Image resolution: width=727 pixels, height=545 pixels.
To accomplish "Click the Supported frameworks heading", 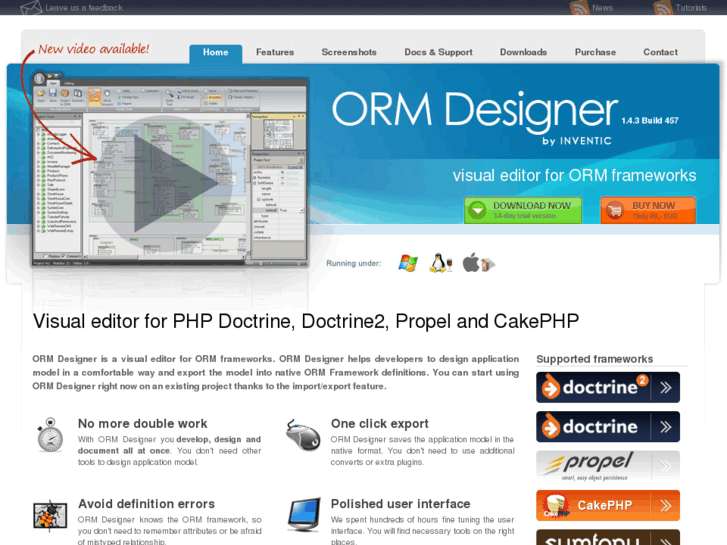I will 594,359.
